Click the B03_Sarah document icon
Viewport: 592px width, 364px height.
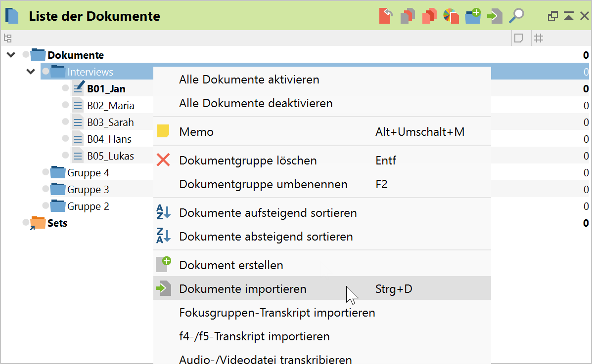(x=77, y=122)
